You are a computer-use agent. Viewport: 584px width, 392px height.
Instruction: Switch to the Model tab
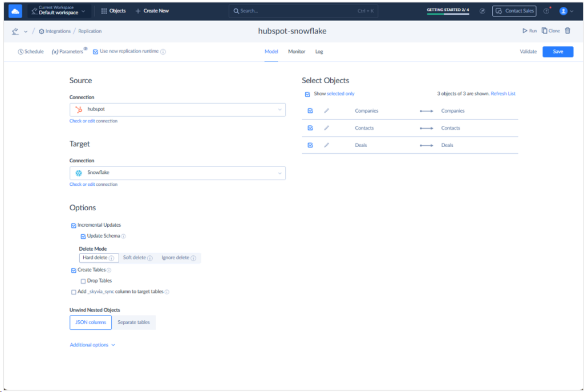point(271,51)
